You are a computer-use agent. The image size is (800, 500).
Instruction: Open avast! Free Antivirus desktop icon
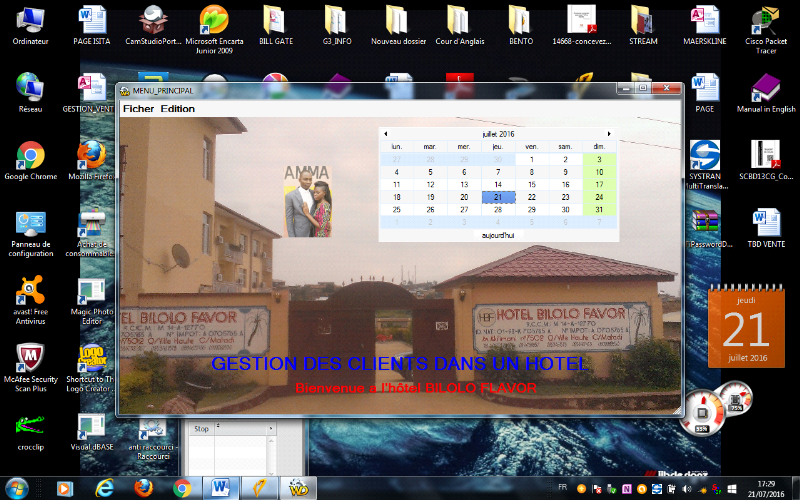pyautogui.click(x=30, y=301)
